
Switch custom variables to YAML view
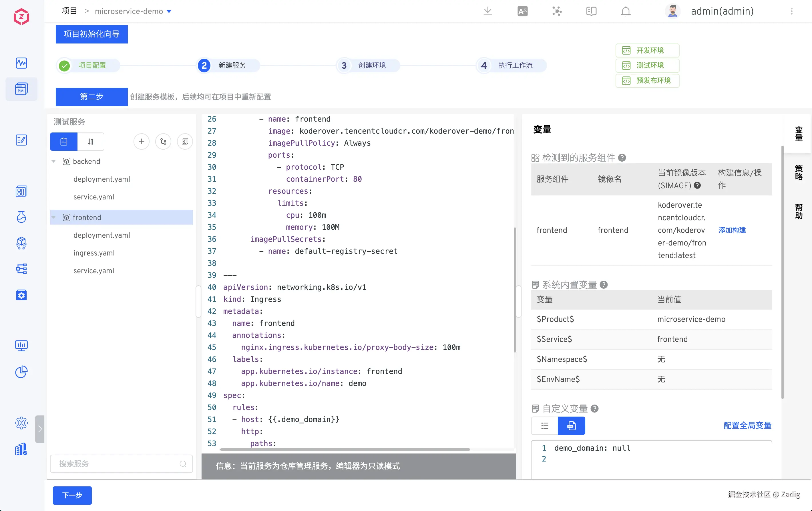(x=571, y=426)
